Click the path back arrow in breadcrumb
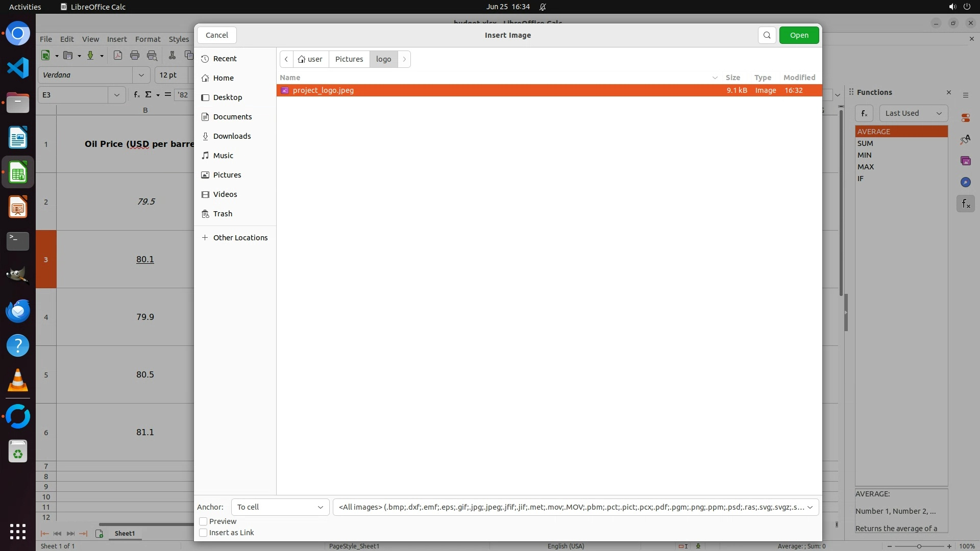 pyautogui.click(x=286, y=59)
